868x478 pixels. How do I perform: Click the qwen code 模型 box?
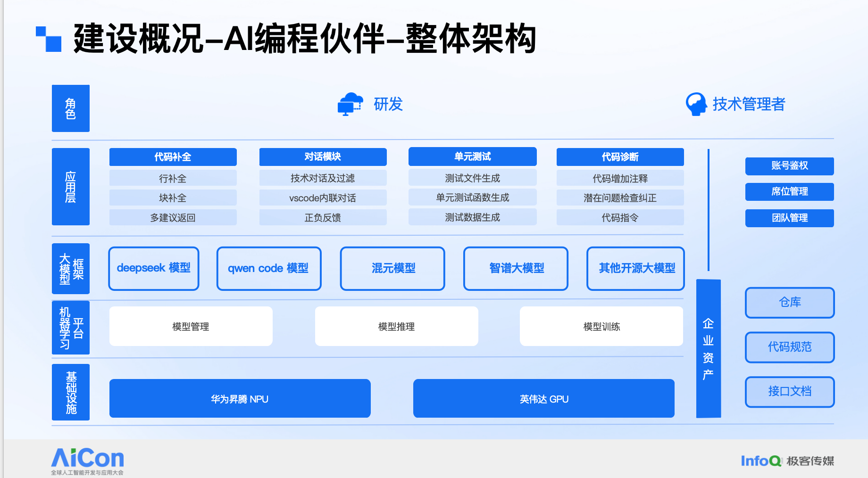point(269,268)
